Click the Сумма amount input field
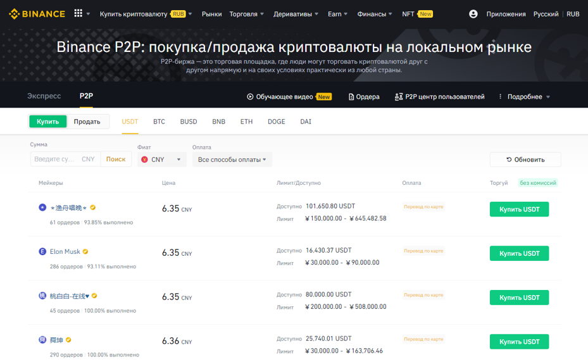The width and height of the screenshot is (588, 364). coord(65,159)
